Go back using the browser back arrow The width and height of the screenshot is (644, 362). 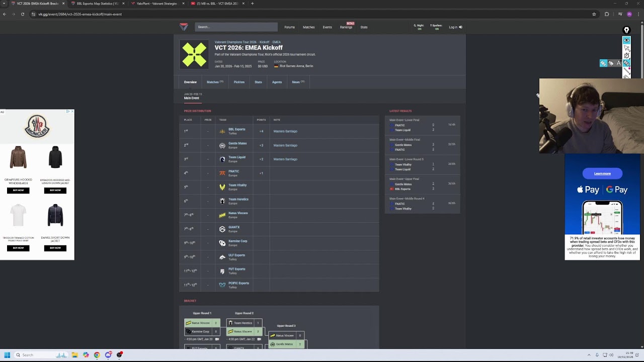tap(5, 14)
